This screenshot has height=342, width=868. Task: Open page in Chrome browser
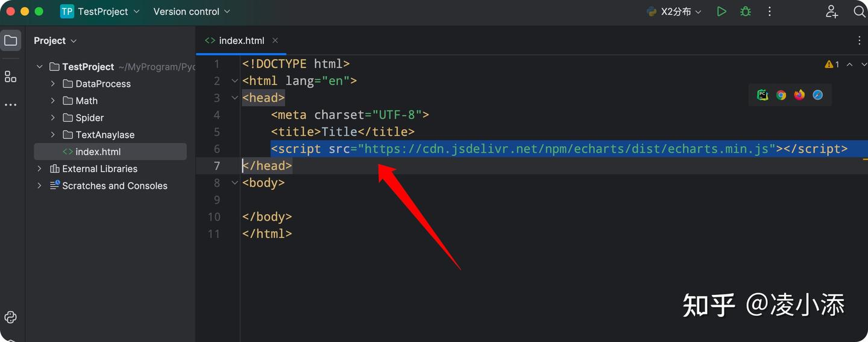pos(781,95)
